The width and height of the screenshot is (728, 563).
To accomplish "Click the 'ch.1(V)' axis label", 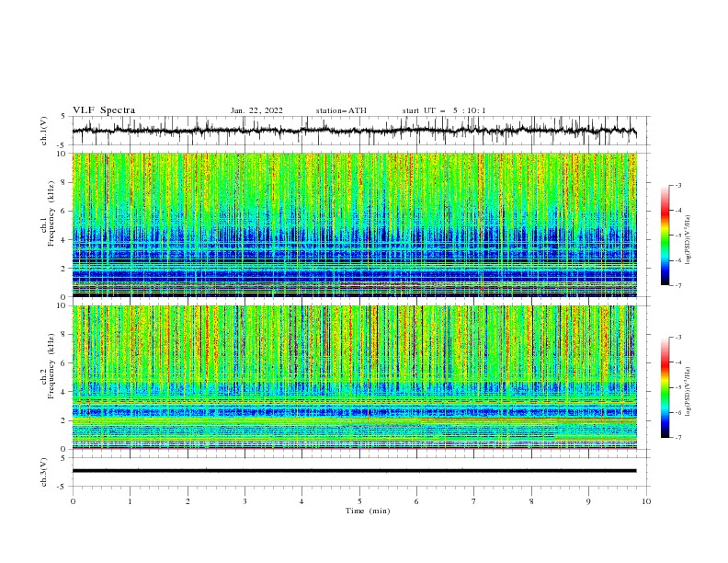I will (x=44, y=131).
